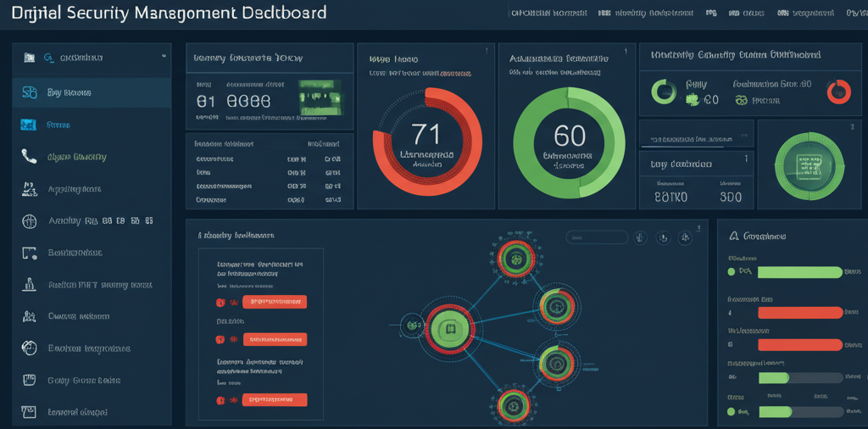Click the clock icon in the sidebar
The width and height of the screenshot is (868, 429).
pos(30,348)
